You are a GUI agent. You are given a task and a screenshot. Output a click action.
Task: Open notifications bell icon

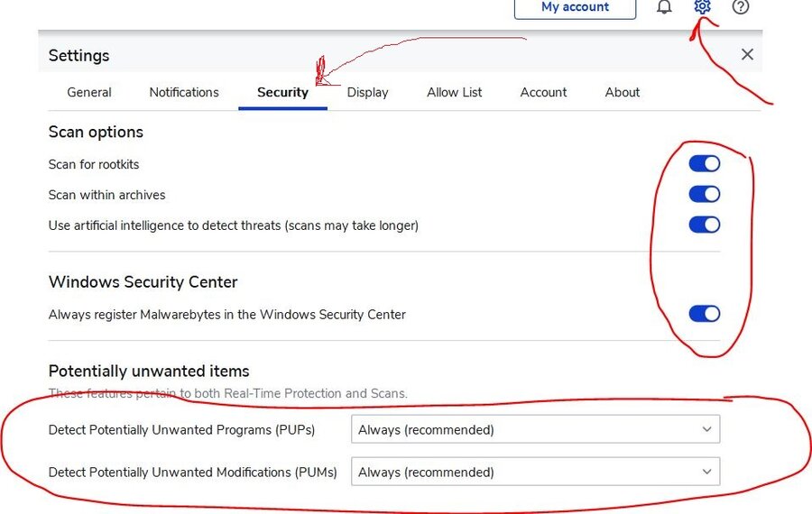point(664,7)
